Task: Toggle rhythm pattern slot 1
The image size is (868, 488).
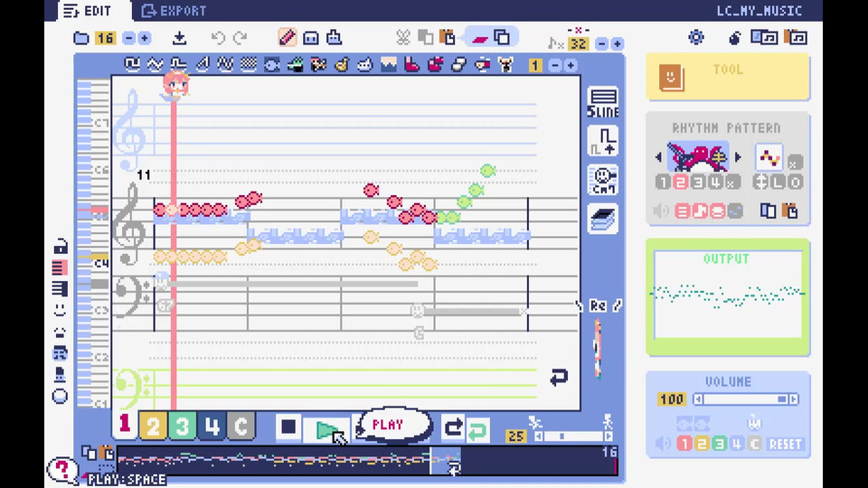Action: 663,182
